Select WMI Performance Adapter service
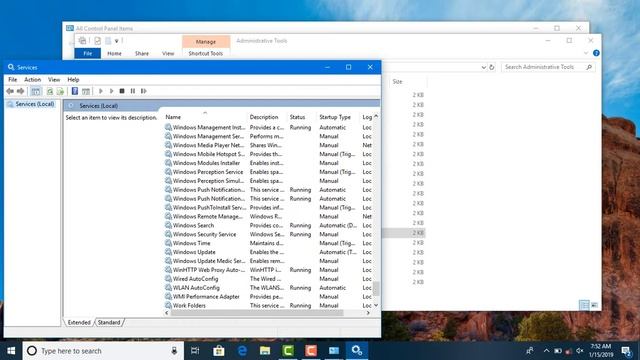Viewport: 640px width, 360px height. 269,297
